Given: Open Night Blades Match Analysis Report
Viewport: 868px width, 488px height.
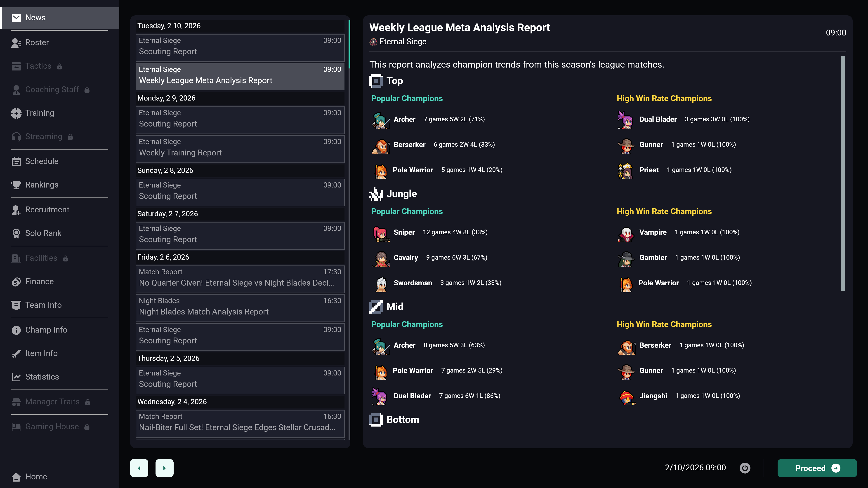Looking at the screenshot, I should [240, 308].
